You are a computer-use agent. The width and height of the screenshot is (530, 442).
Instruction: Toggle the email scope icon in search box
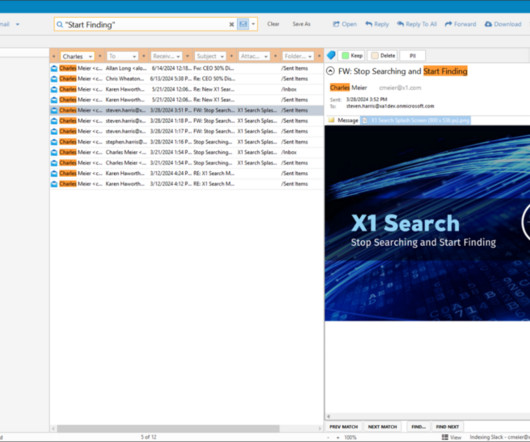243,24
